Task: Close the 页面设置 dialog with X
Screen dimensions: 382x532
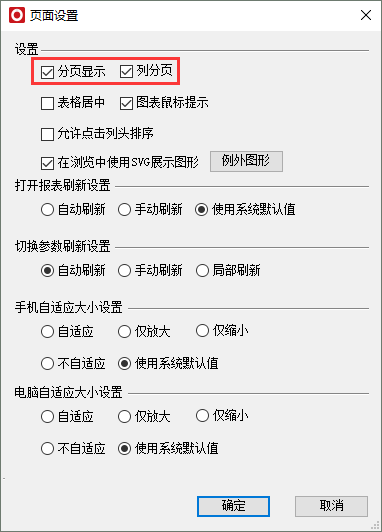Action: 366,15
